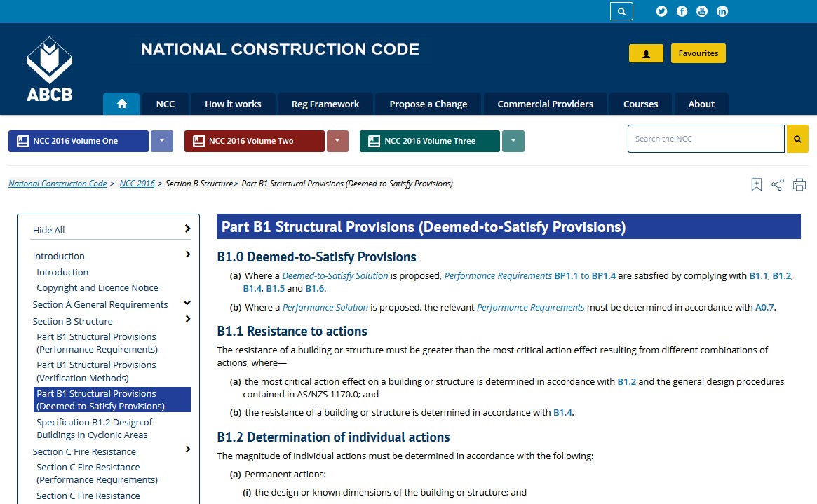
Task: Open the top search magnifier icon
Action: pos(621,11)
